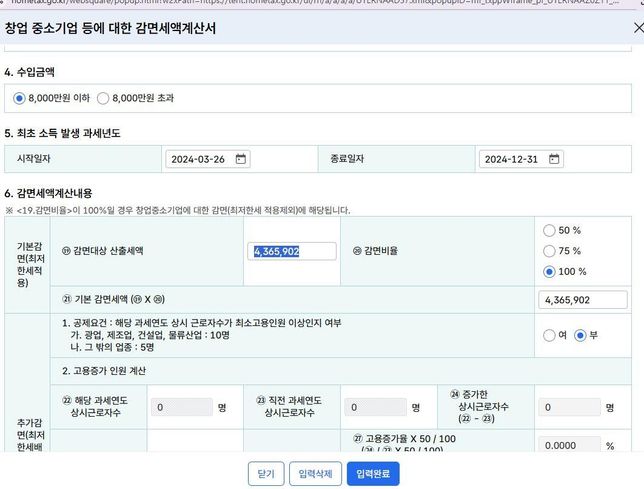Open calendar picker for 시작일자 date
Screen dimensions: 644x489
(x=241, y=159)
